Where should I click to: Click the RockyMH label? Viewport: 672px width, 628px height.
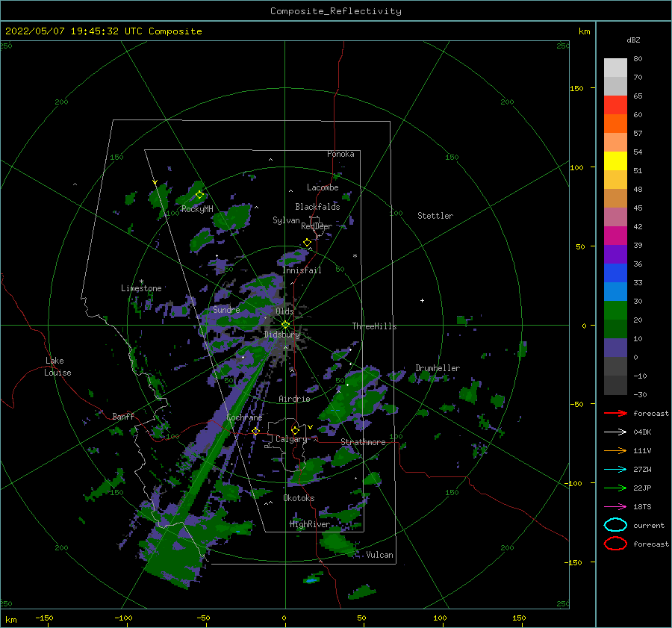[x=197, y=209]
